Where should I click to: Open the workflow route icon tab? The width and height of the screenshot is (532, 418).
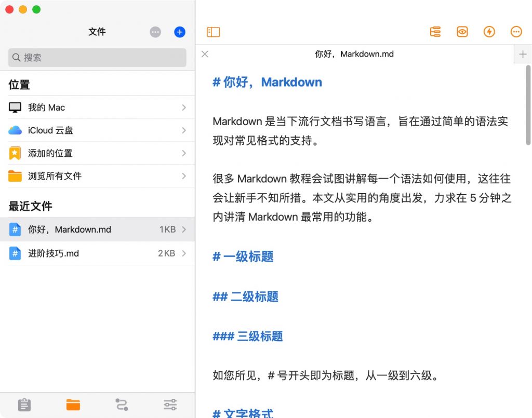point(122,405)
